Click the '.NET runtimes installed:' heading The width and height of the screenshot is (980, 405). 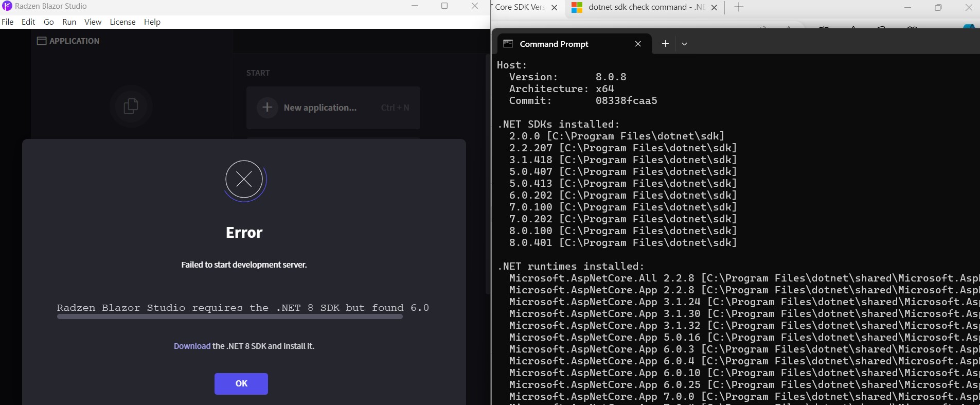tap(571, 266)
